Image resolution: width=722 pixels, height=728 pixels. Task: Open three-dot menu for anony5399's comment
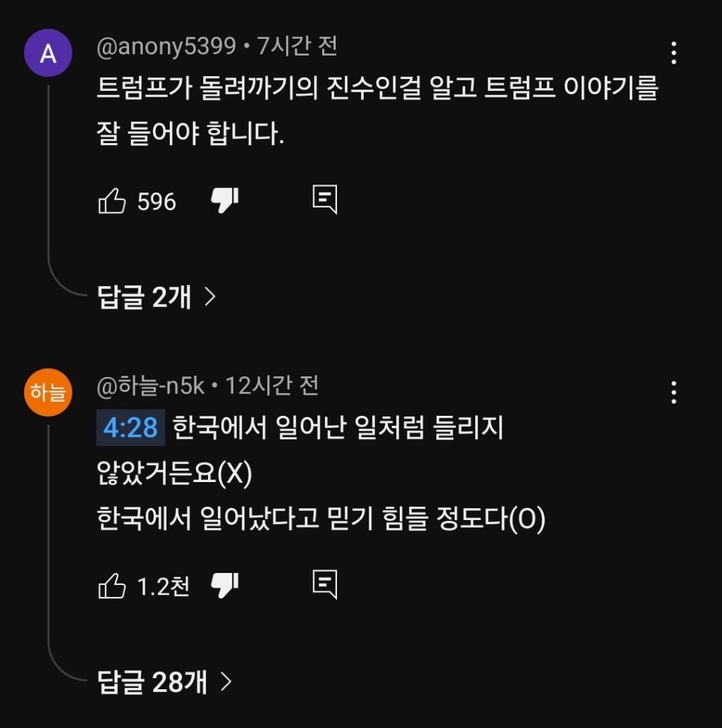tap(674, 53)
